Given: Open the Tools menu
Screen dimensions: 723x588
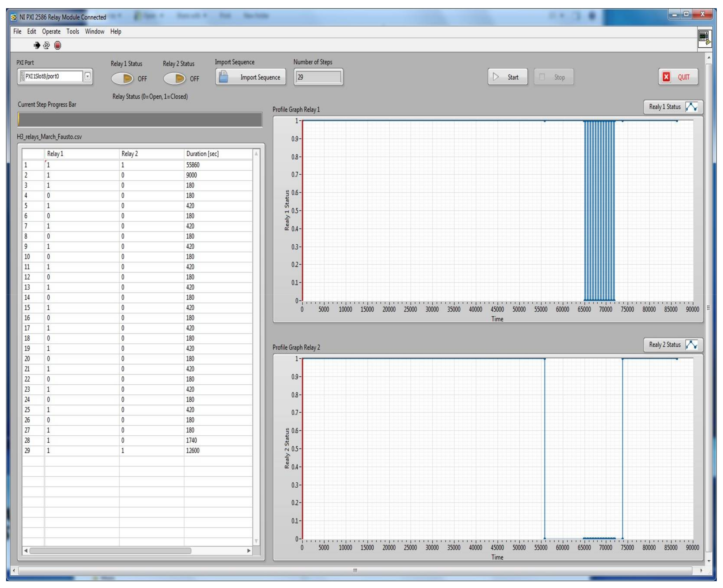Looking at the screenshot, I should [73, 32].
